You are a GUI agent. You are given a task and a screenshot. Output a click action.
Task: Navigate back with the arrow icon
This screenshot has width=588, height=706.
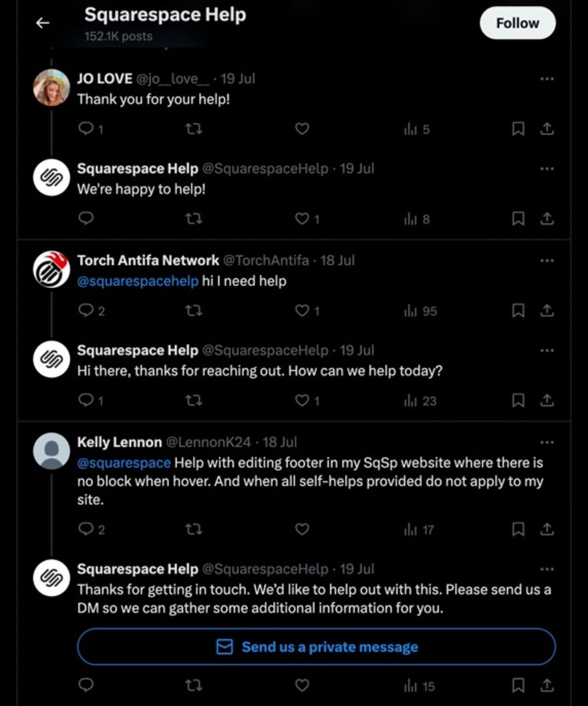(x=42, y=22)
